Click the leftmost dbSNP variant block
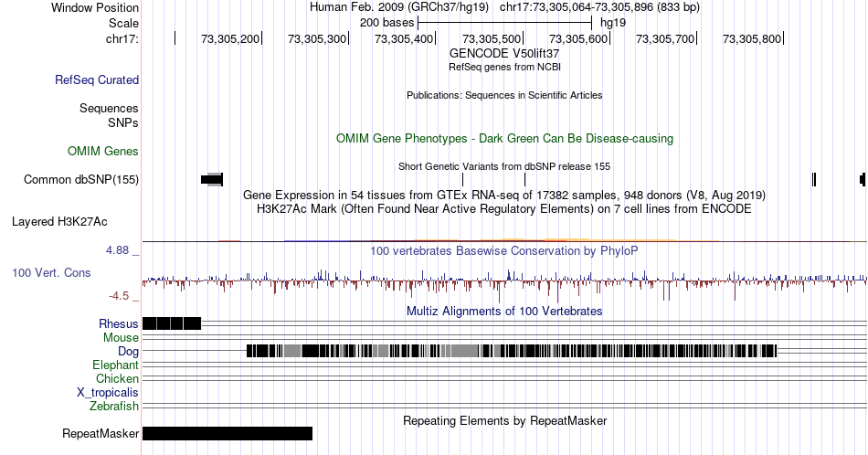 [x=211, y=179]
